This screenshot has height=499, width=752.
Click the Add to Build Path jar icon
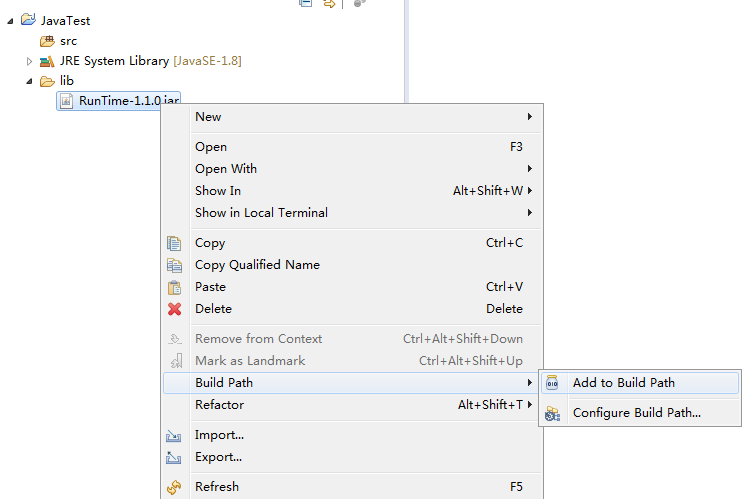(552, 383)
